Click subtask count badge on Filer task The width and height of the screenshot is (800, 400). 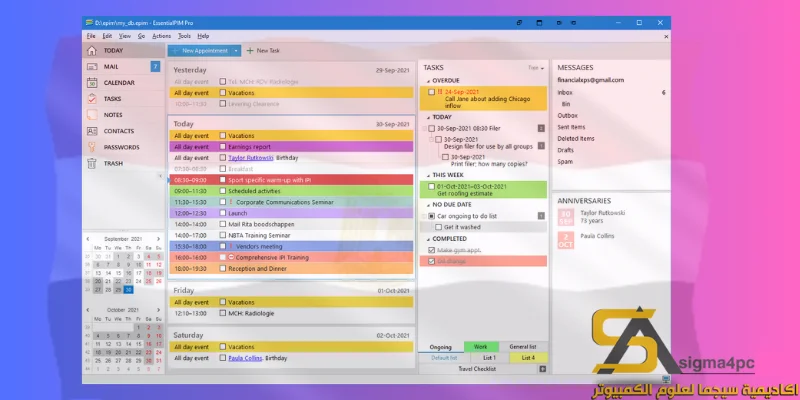click(x=541, y=129)
